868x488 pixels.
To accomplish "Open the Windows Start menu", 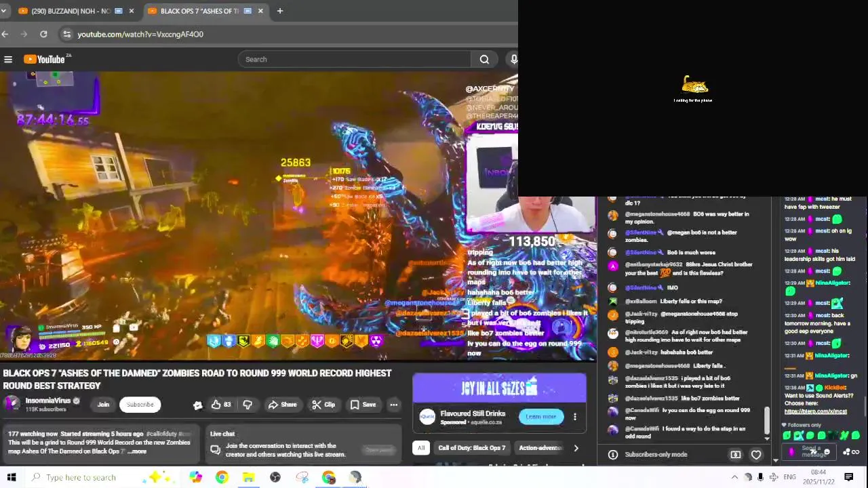I will (11, 477).
